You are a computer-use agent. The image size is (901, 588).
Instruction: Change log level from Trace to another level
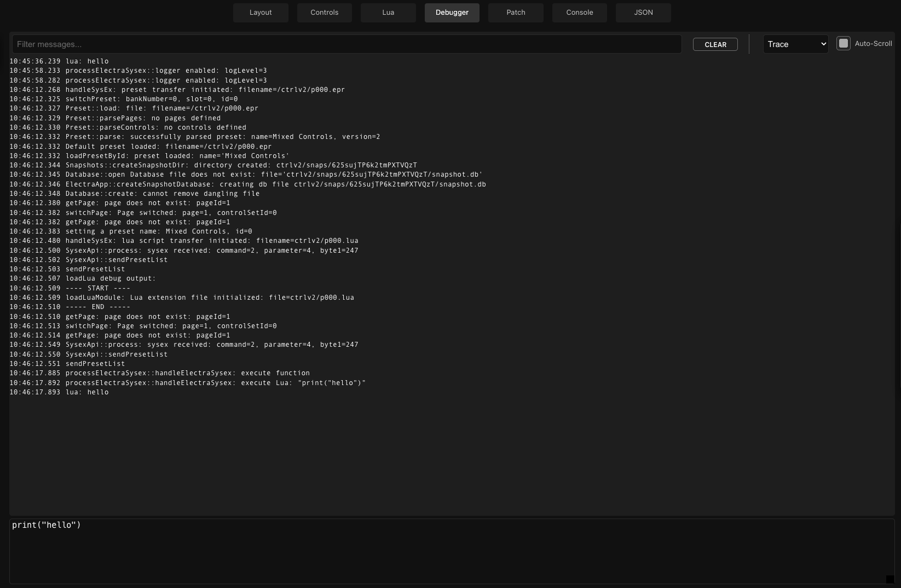click(795, 44)
